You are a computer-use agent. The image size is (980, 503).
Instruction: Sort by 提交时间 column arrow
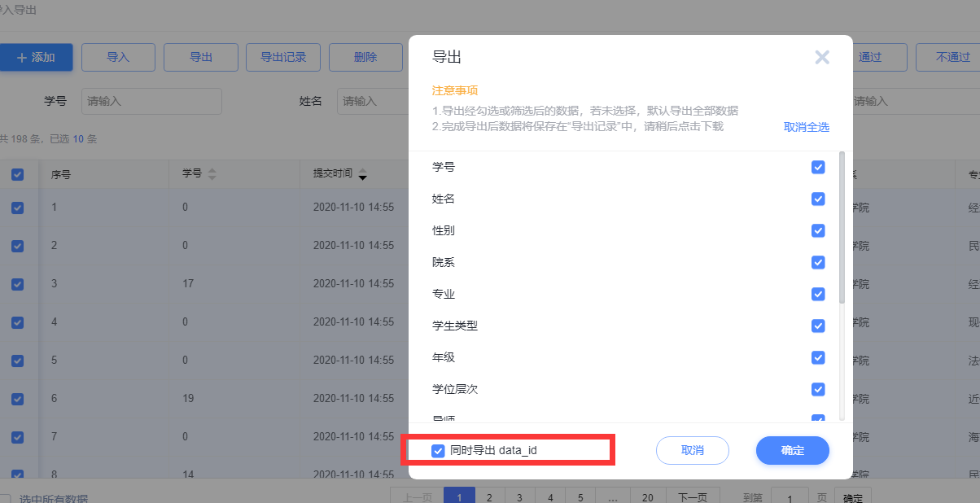click(x=363, y=173)
